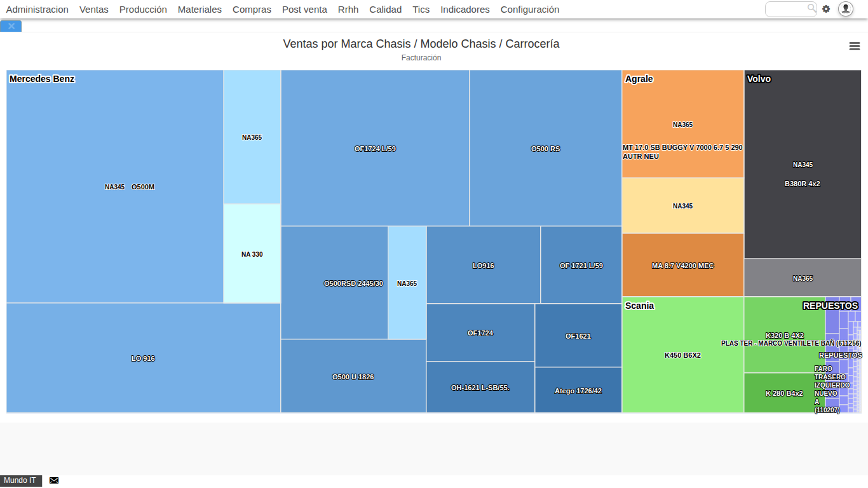
Task: Open the Indicadores menu
Action: (465, 10)
